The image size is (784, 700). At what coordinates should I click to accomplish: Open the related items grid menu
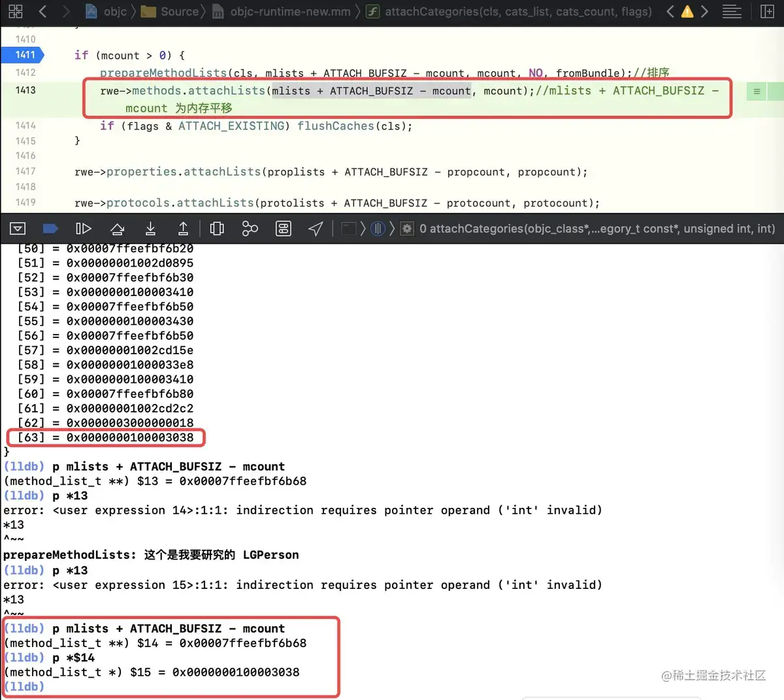[x=16, y=11]
